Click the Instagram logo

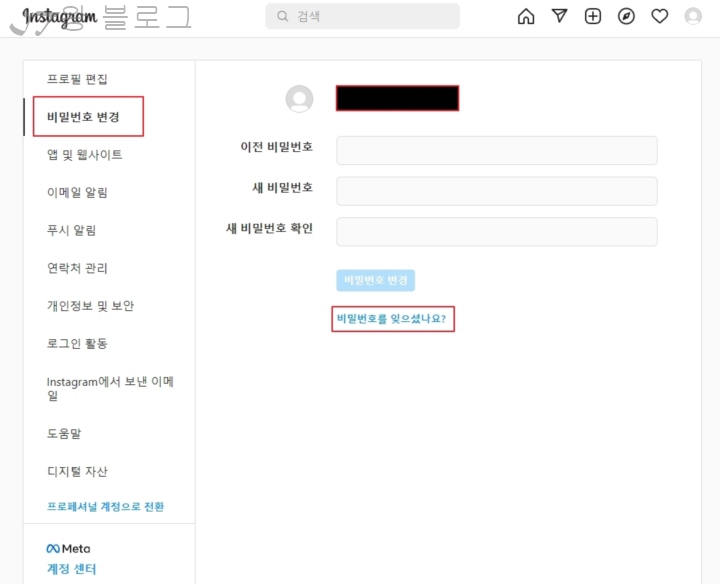(x=60, y=17)
